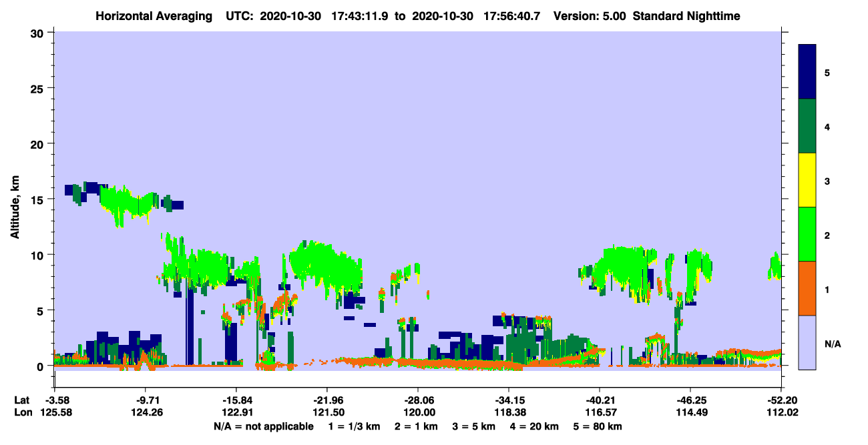Click the colorbar label '5'
The width and height of the screenshot is (868, 445).
tap(827, 73)
